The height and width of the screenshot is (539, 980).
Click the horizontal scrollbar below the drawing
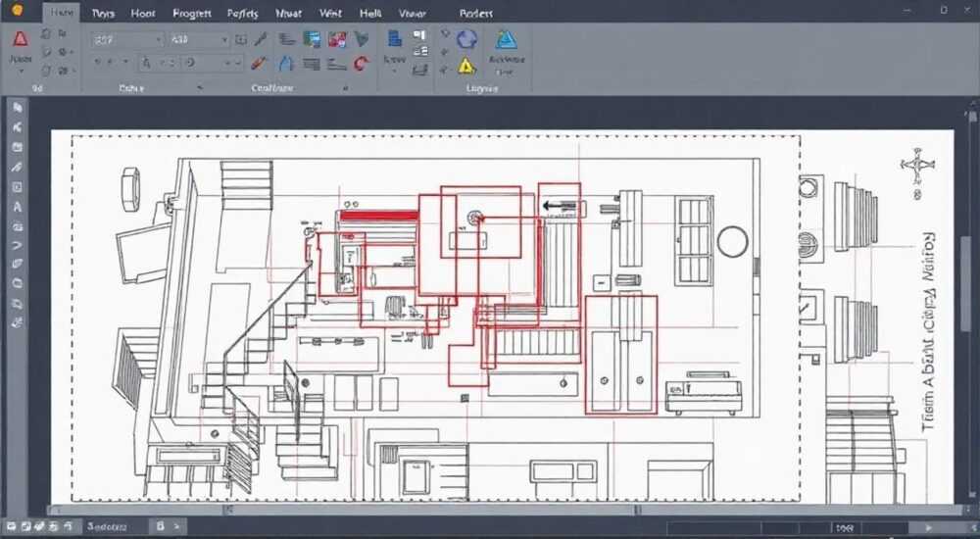click(500, 511)
